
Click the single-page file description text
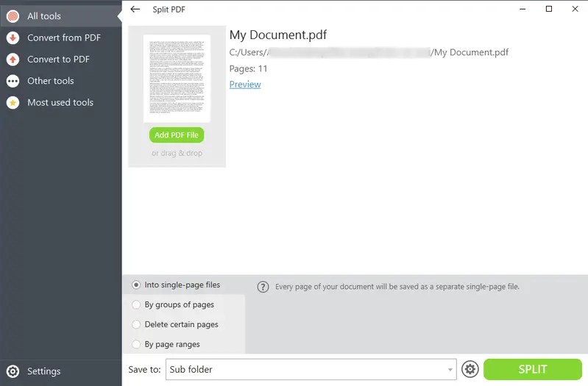click(x=397, y=287)
